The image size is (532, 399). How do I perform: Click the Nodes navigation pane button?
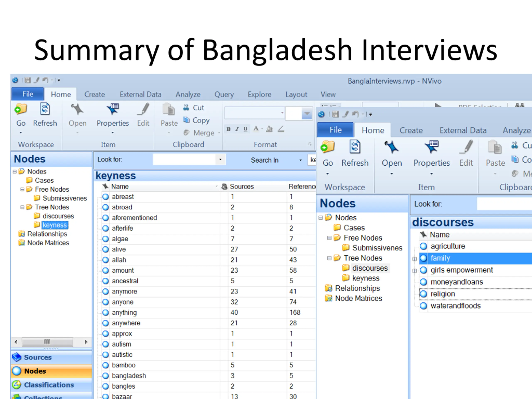51,371
